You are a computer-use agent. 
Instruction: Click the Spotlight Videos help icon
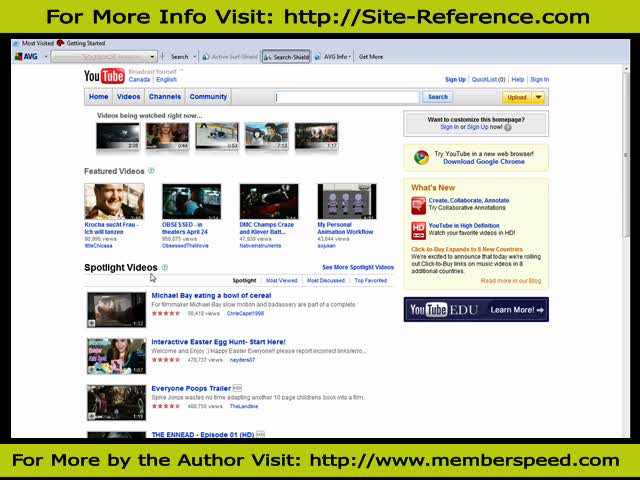165,267
